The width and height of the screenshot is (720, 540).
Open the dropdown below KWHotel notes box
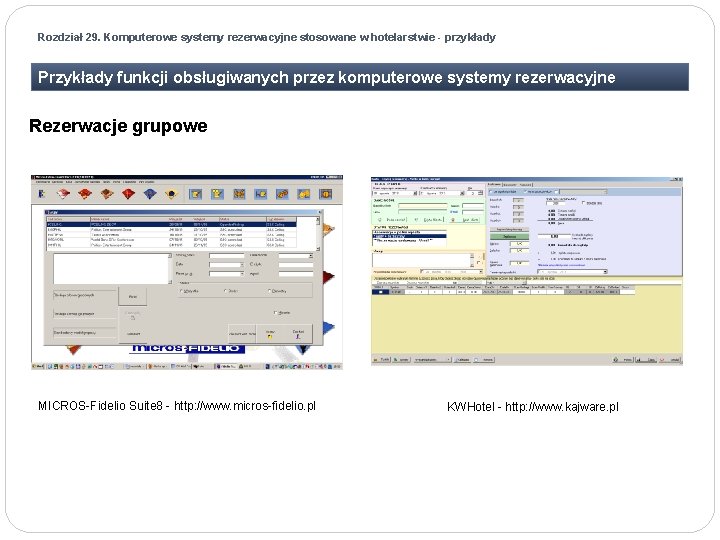[481, 272]
